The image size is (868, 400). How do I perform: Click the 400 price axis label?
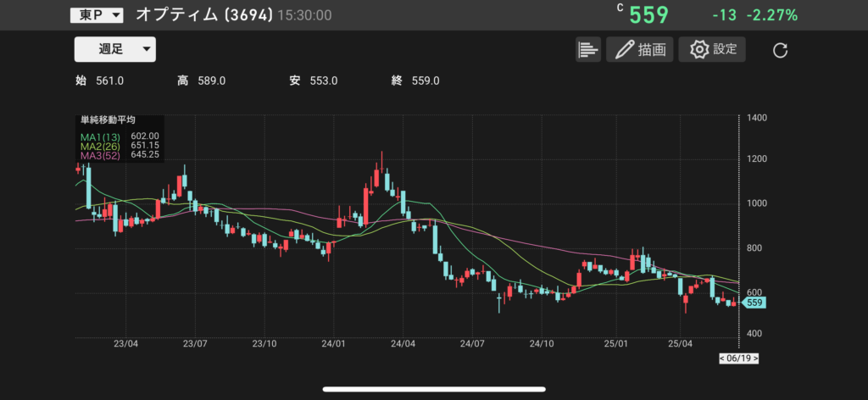pyautogui.click(x=753, y=334)
